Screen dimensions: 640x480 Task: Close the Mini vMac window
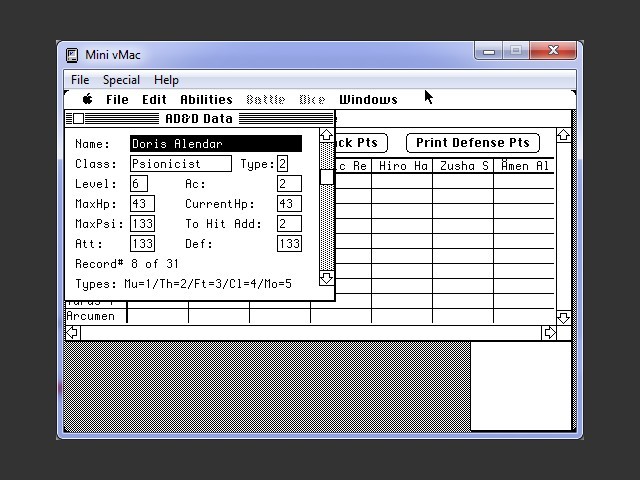553,51
